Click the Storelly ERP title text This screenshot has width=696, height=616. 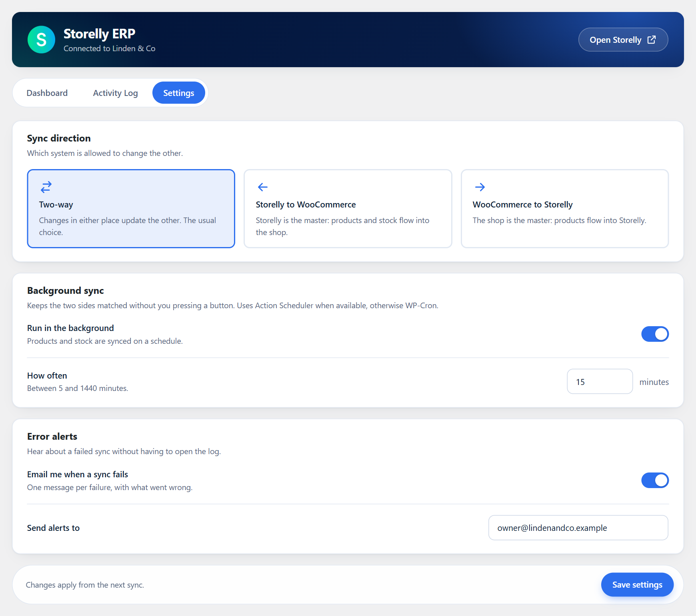(x=100, y=34)
